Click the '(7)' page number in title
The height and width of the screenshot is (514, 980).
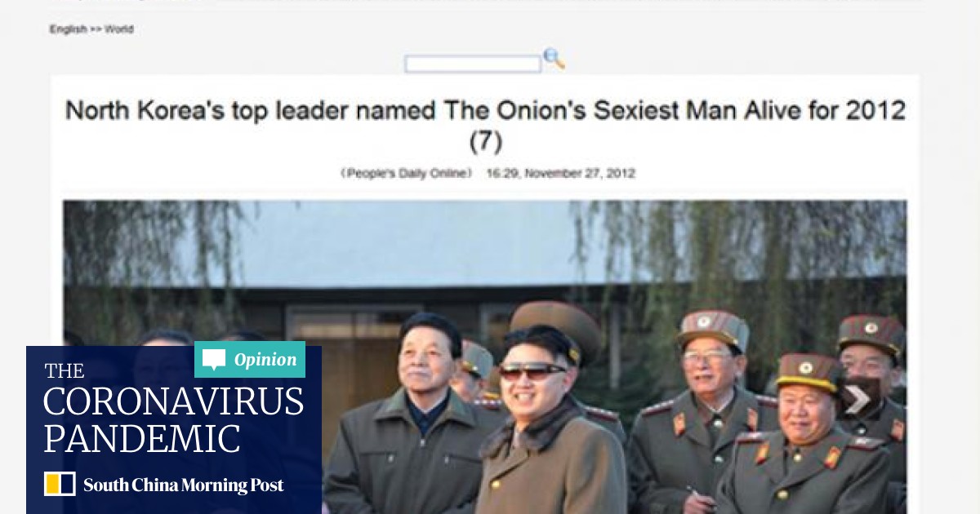485,142
